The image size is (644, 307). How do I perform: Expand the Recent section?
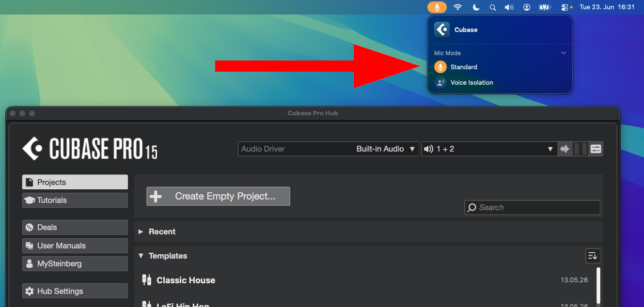tap(141, 231)
